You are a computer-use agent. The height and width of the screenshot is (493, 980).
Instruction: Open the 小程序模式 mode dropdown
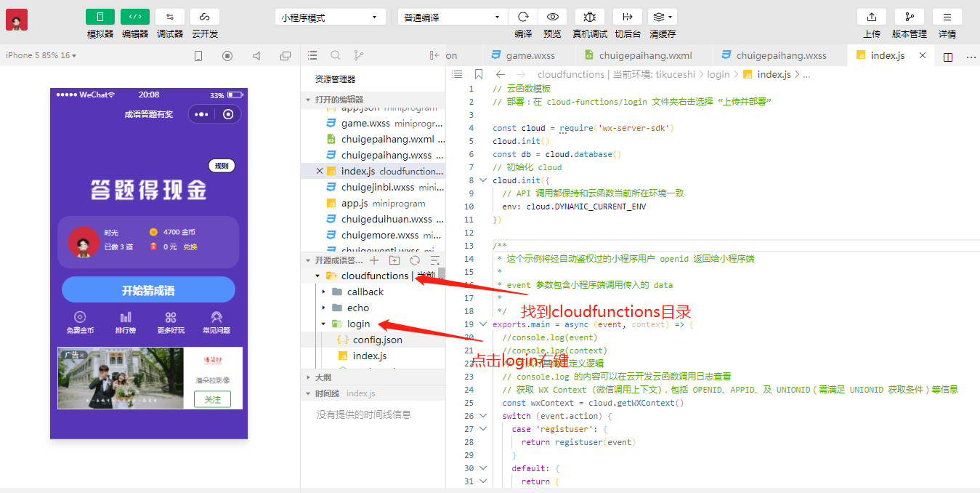[x=331, y=17]
